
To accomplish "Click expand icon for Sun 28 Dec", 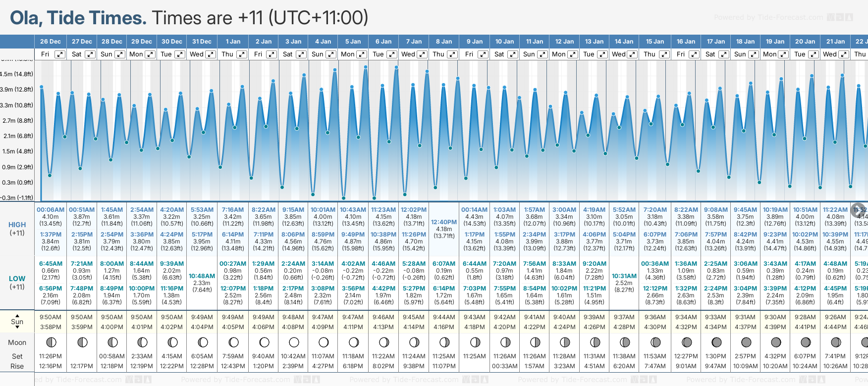I will pos(120,54).
